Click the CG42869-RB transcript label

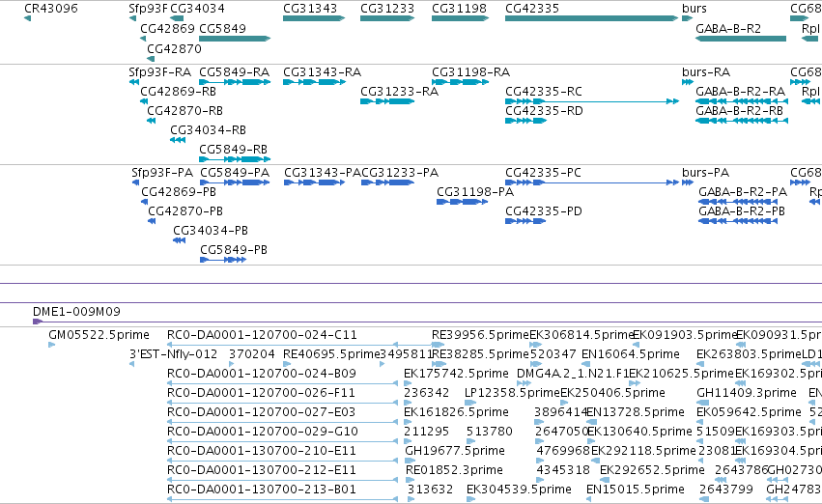(x=179, y=91)
